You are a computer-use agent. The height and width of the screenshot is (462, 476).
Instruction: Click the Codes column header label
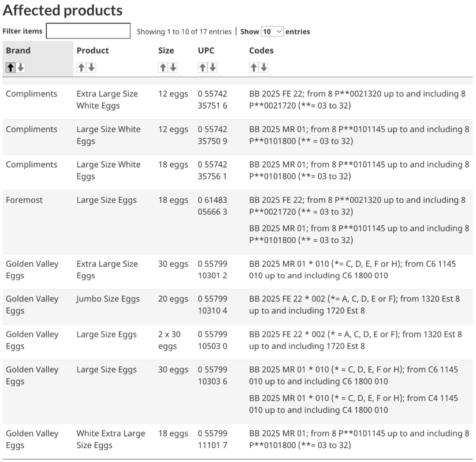(261, 51)
